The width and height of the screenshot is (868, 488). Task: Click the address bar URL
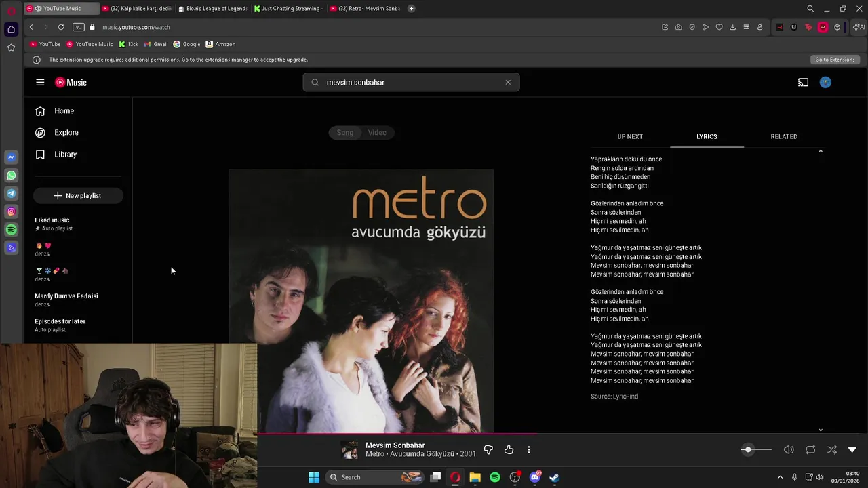(x=136, y=27)
